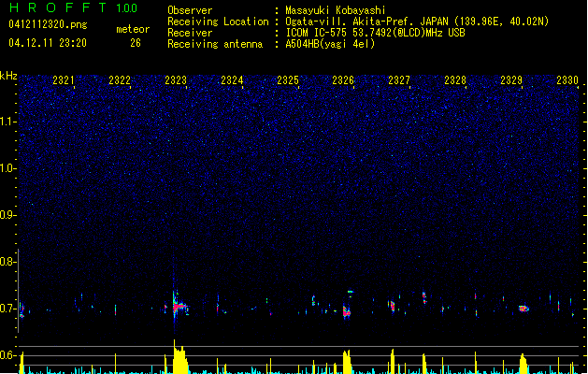
Task: Click the 0.9 kHz axis label
Action: point(7,215)
